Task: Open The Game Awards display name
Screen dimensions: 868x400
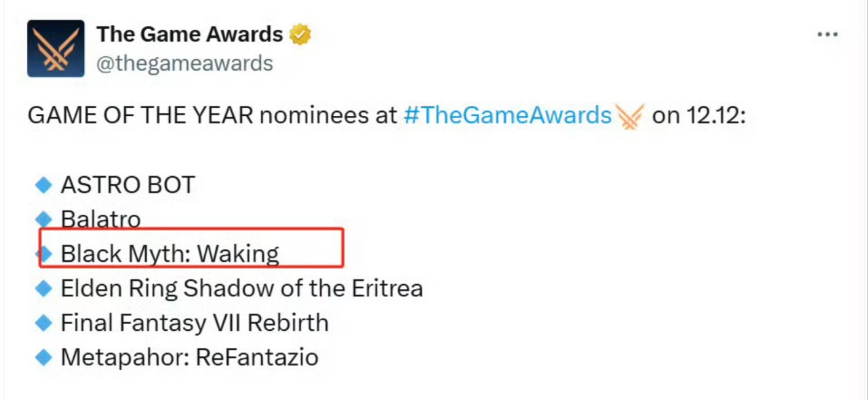Action: pos(189,34)
